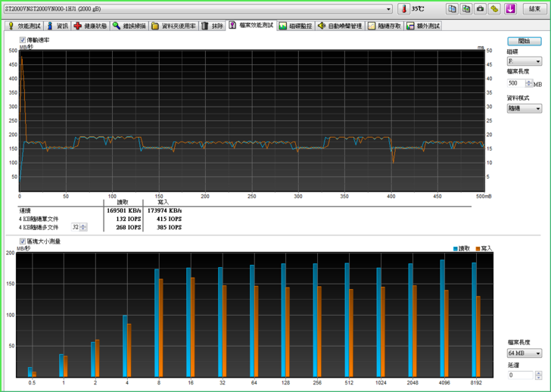
Task: Toggle the 區塊大小測量 block size checkbox
Action: point(23,241)
